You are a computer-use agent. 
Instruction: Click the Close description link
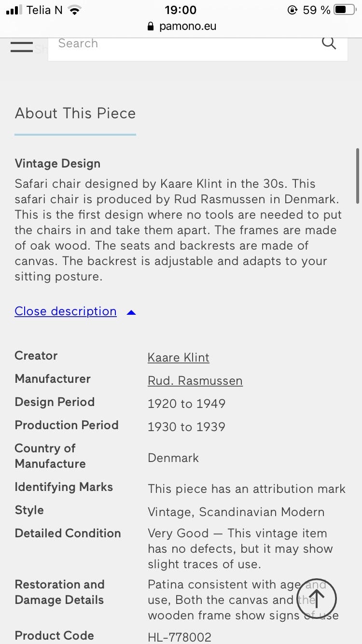[x=66, y=311]
